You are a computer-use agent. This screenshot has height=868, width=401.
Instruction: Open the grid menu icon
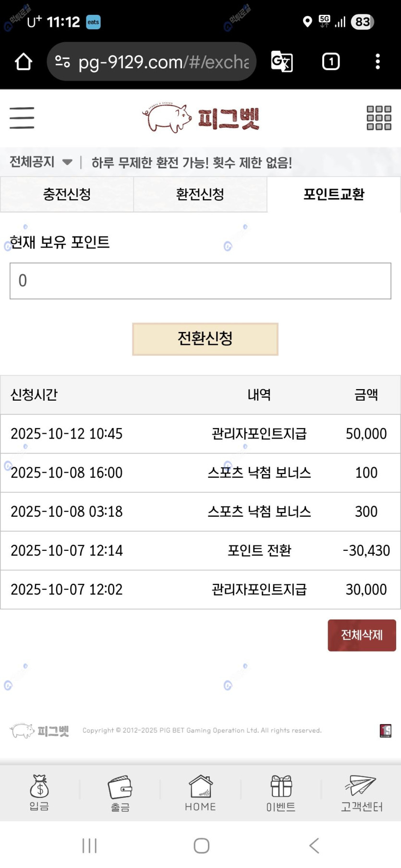click(x=379, y=118)
